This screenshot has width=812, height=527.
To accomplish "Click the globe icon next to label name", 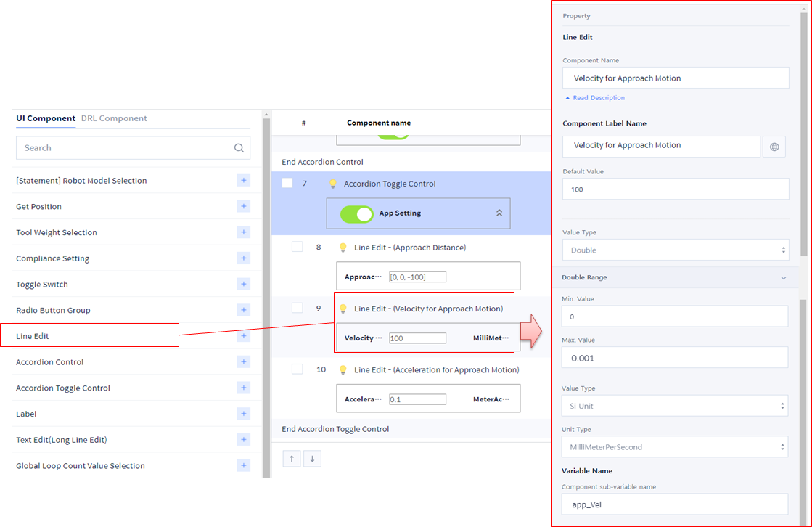I will coord(774,147).
